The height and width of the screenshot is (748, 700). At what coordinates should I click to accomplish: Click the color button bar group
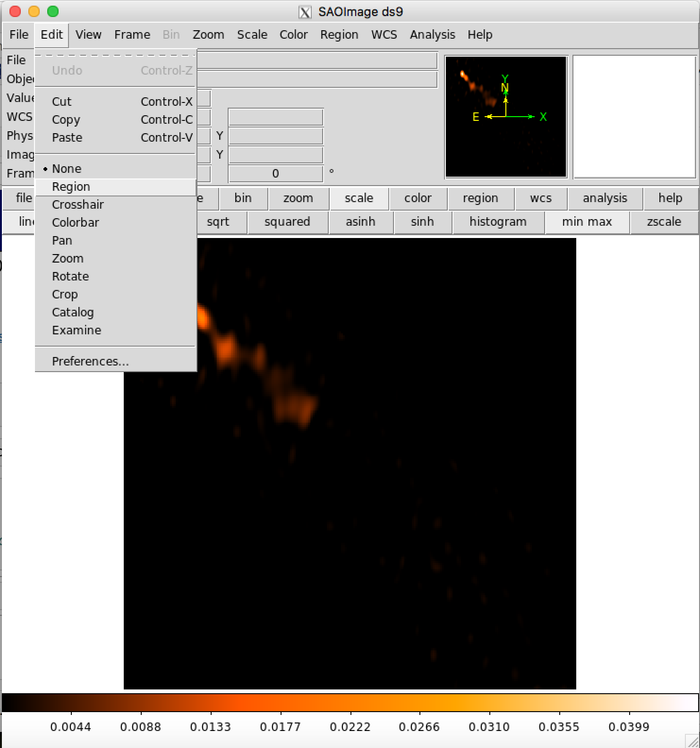(418, 198)
